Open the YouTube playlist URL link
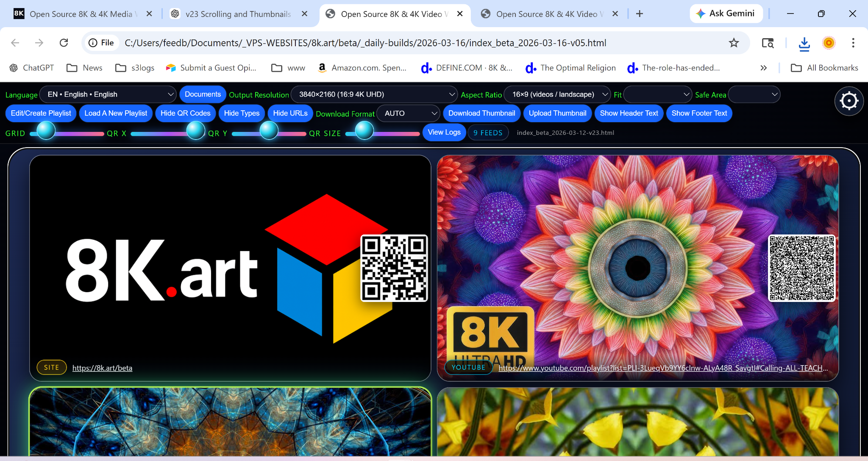 pyautogui.click(x=663, y=368)
